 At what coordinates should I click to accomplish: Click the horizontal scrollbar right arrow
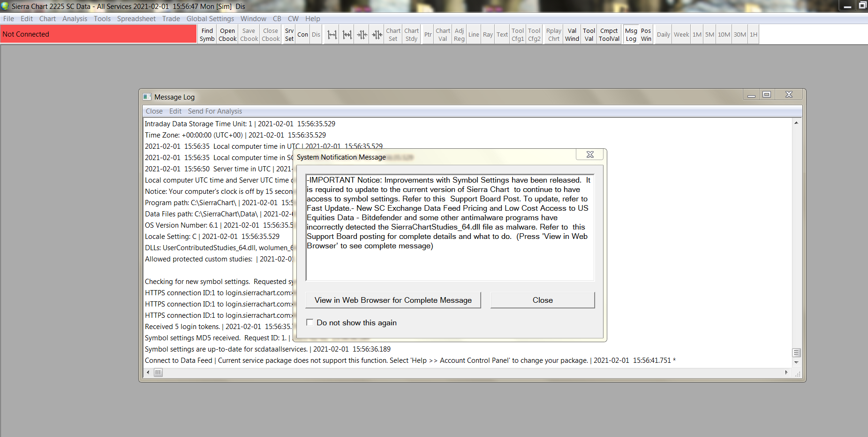(x=786, y=372)
